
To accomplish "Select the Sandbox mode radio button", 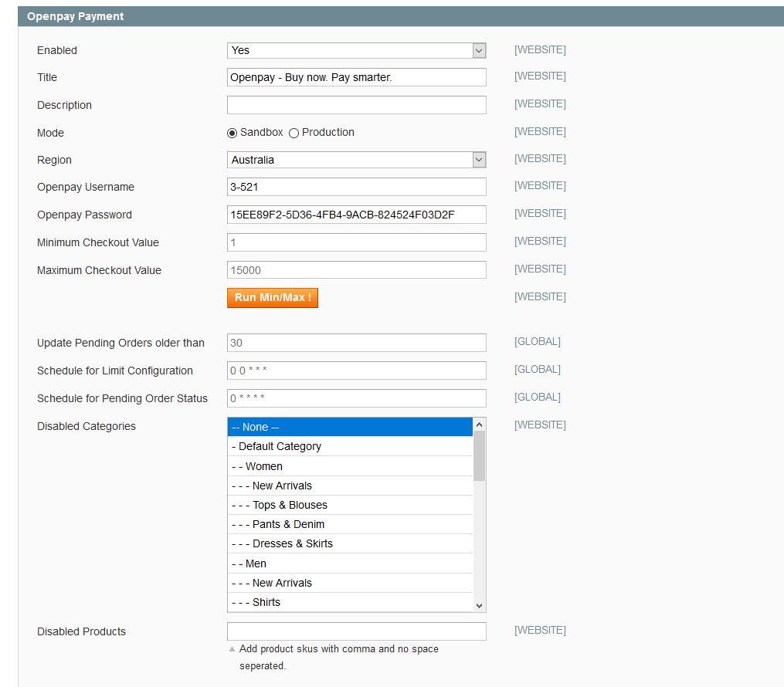I will pyautogui.click(x=232, y=133).
